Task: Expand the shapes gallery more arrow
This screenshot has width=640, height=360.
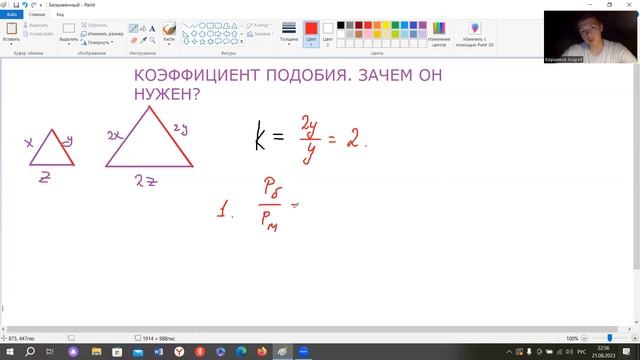Action: coord(242,42)
